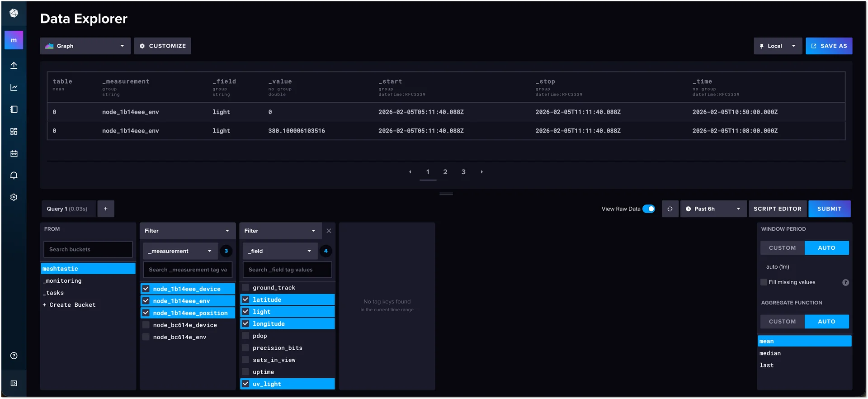Set aggregate function to CUSTOM

pyautogui.click(x=783, y=322)
